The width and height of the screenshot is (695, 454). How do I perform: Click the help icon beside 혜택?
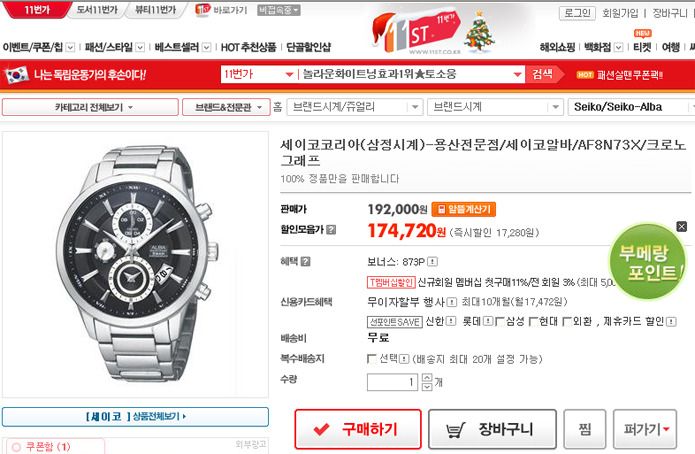click(x=305, y=262)
